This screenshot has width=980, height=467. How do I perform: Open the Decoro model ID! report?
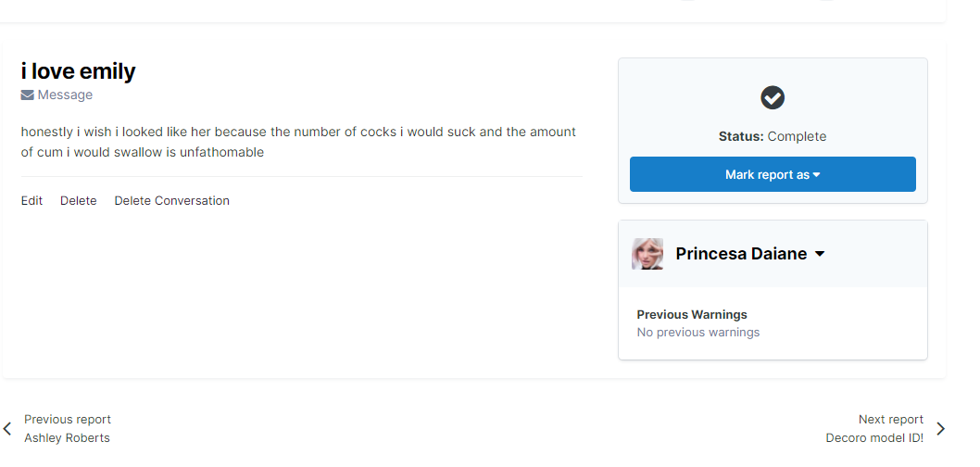[x=874, y=437]
